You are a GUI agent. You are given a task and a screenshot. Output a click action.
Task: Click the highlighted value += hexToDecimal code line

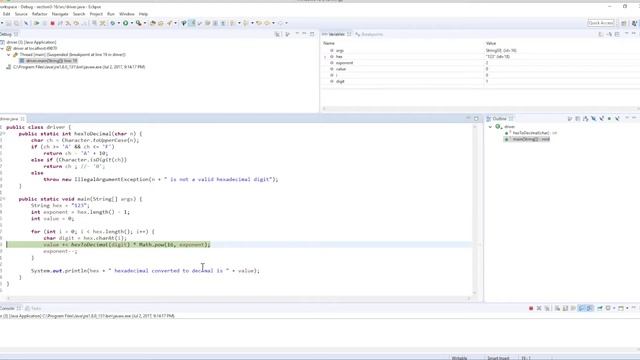tap(127, 244)
